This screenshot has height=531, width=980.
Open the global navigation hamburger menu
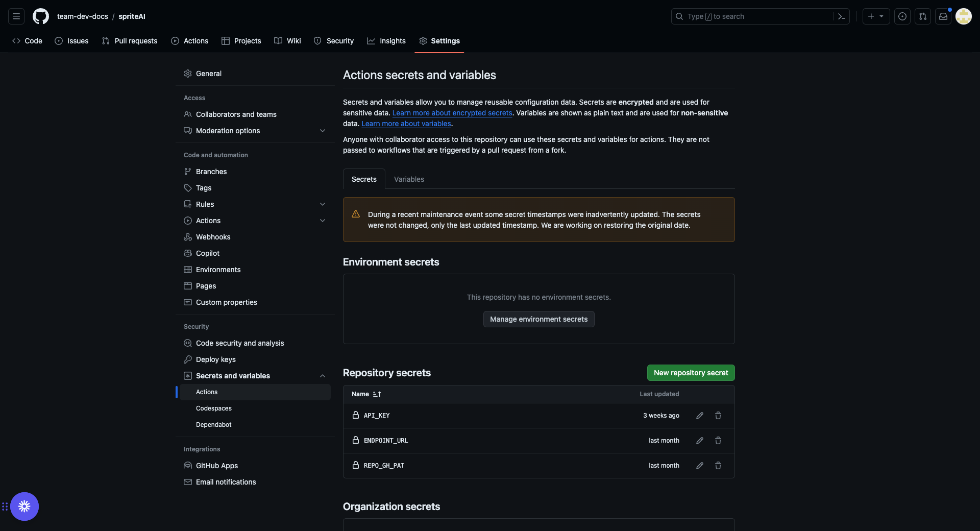(x=16, y=16)
